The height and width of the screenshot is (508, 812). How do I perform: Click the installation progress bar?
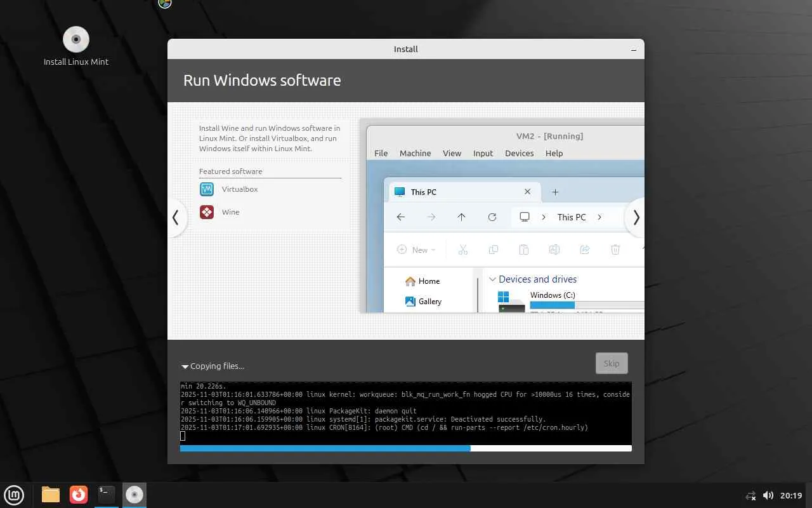point(406,448)
